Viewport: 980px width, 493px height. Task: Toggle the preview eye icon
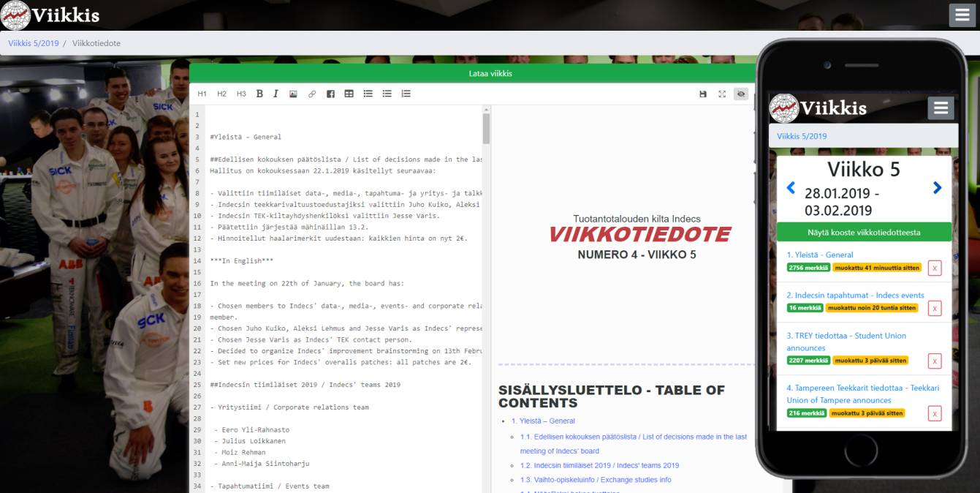point(741,94)
